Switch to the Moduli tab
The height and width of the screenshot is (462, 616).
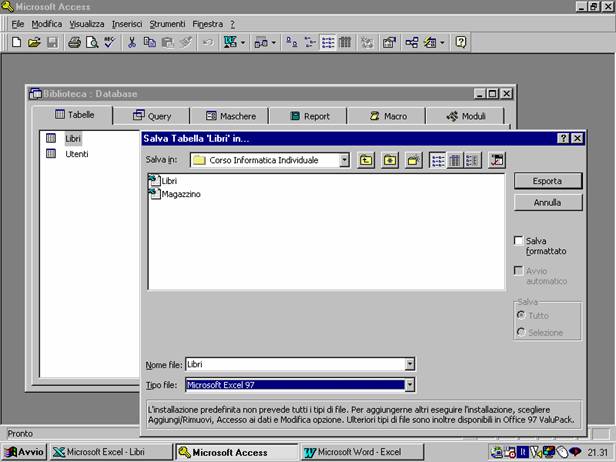[x=465, y=116]
